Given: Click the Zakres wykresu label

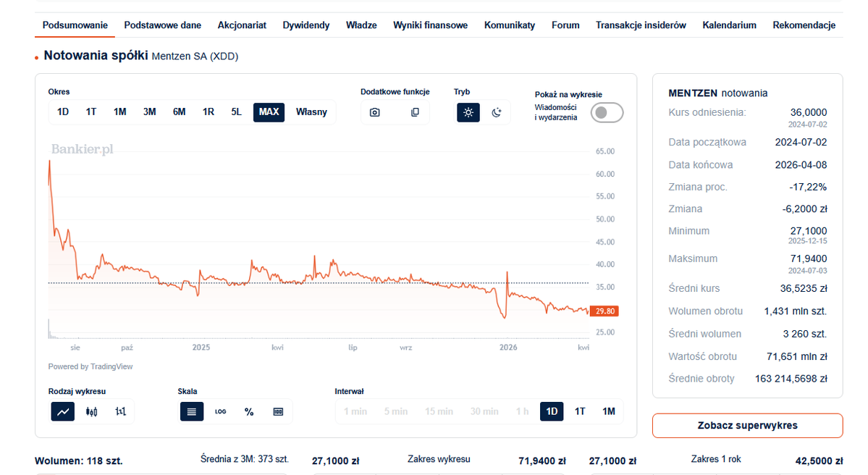Looking at the screenshot, I should coord(439,459).
